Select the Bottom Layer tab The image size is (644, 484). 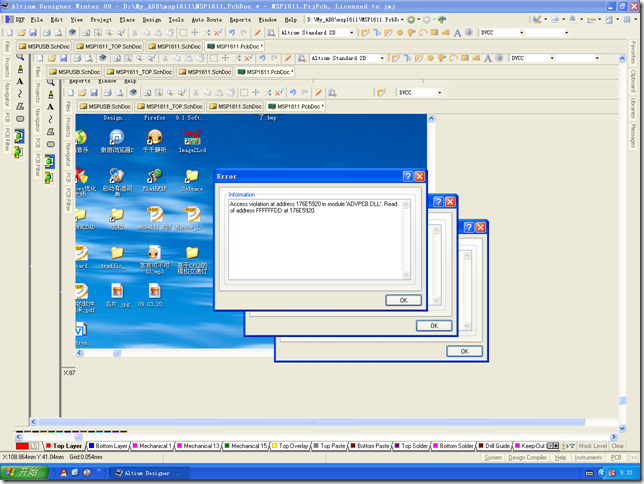pos(108,446)
